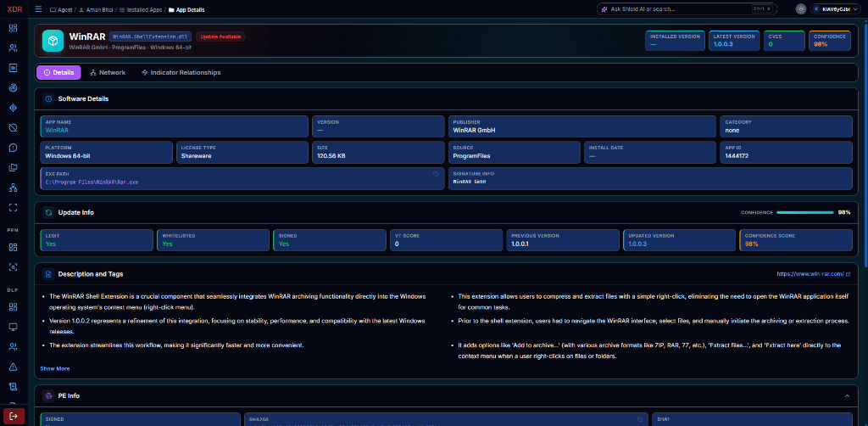The height and width of the screenshot is (426, 868).
Task: Click the License Type Shareware value
Action: (196, 156)
